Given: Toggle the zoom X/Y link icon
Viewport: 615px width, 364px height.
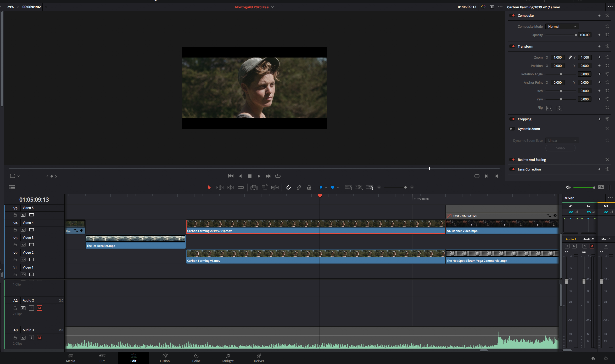Looking at the screenshot, I should coord(570,57).
